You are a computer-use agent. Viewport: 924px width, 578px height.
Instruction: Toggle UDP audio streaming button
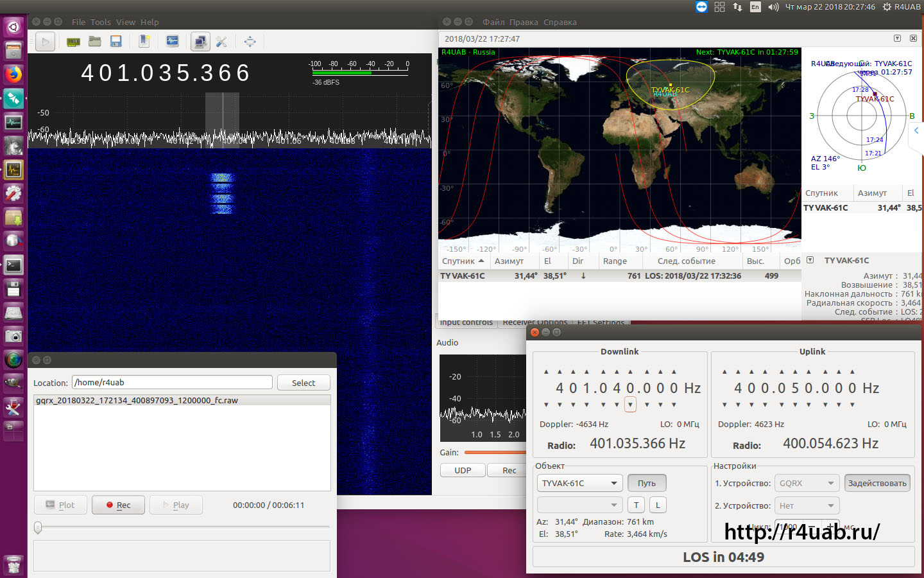click(x=463, y=470)
